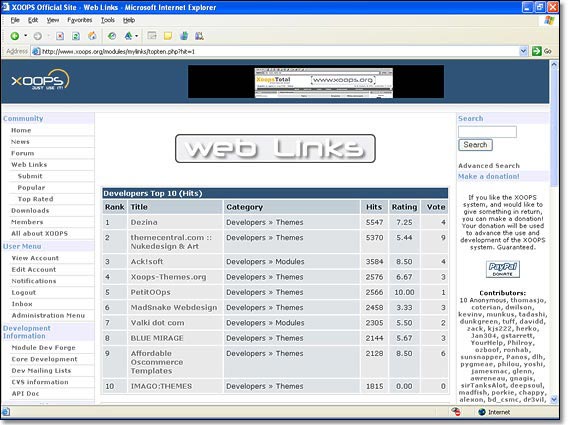Image resolution: width=580 pixels, height=425 pixels.
Task: Click View Account in User Menu
Action: pos(35,258)
